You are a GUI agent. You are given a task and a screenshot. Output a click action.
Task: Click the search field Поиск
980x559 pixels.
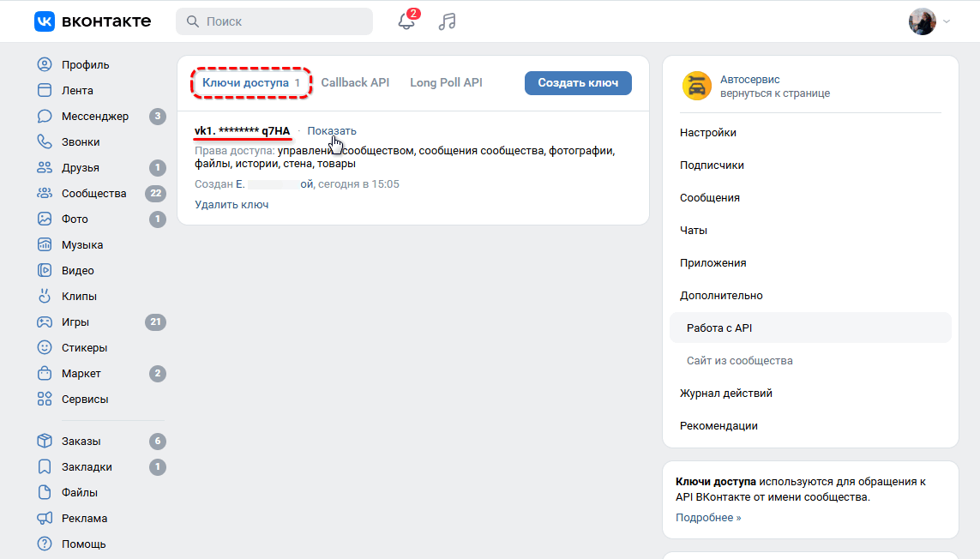coord(274,21)
